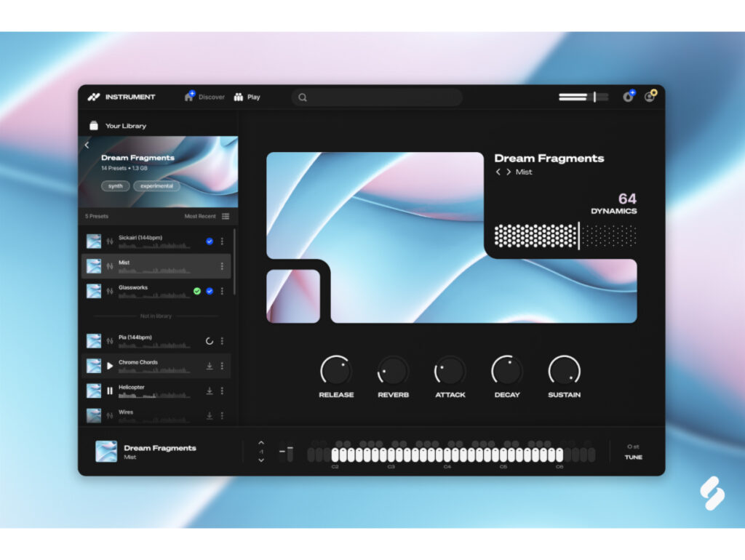Click the tuning icon on Pia row
Viewport: 745px width, 560px height.
110,341
